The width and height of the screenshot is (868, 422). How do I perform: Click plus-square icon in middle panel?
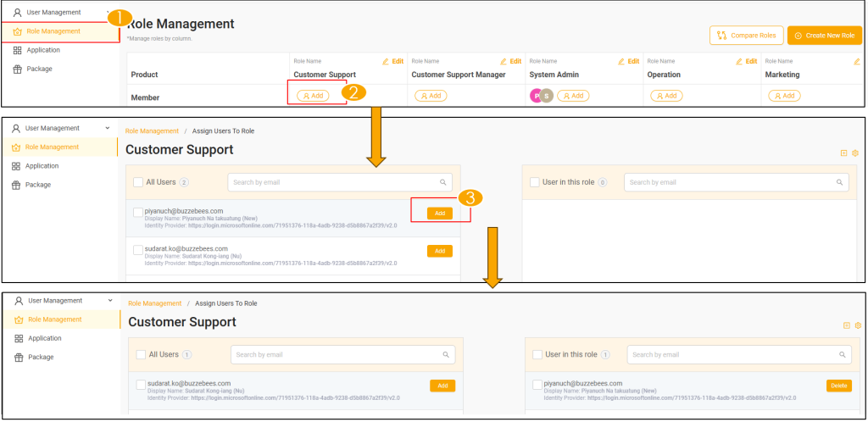tap(843, 153)
